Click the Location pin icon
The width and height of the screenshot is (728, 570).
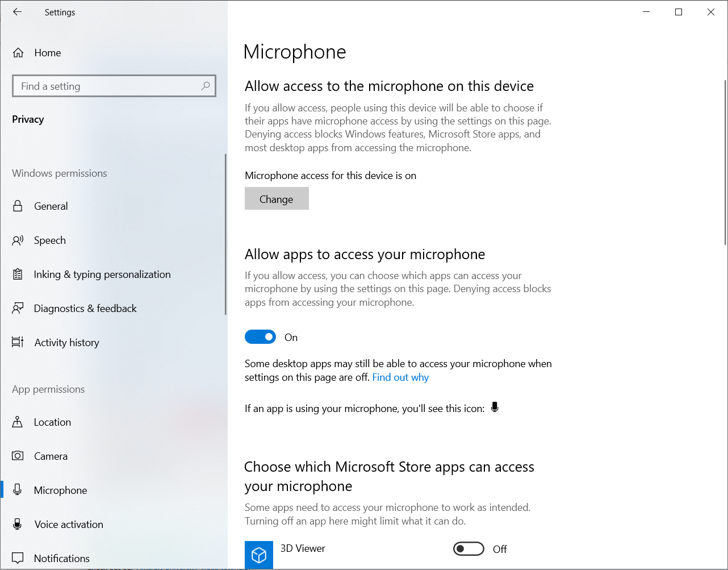click(x=18, y=422)
